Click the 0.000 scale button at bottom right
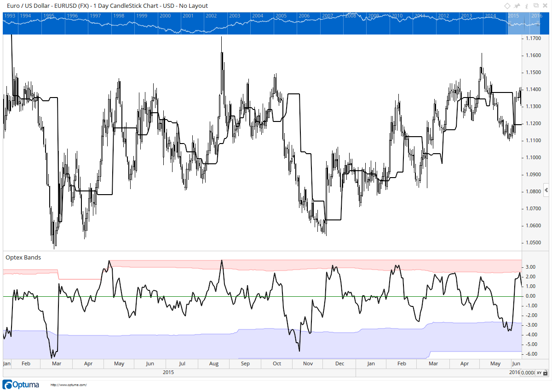The height and width of the screenshot is (392, 552). pos(528,373)
